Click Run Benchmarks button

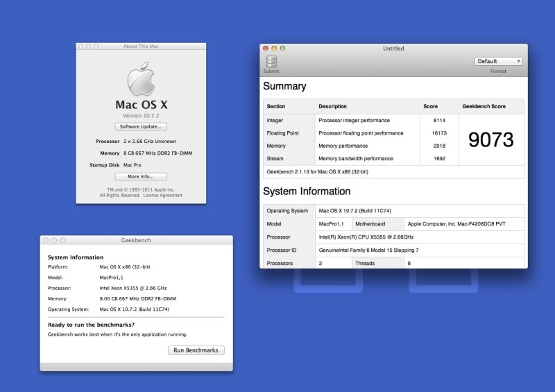point(196,350)
